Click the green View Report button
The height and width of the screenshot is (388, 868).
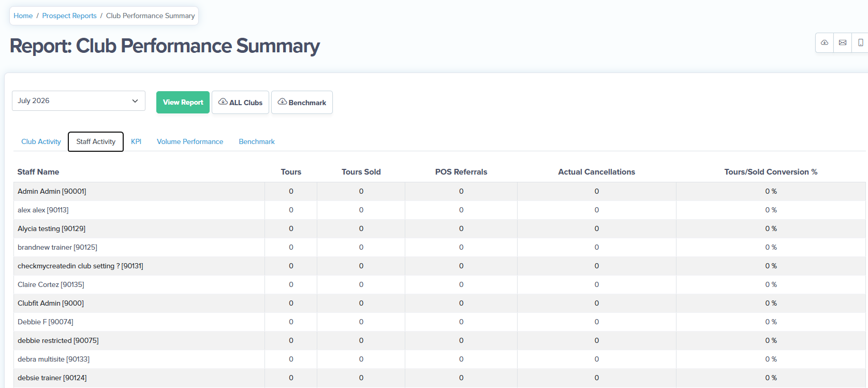[183, 102]
